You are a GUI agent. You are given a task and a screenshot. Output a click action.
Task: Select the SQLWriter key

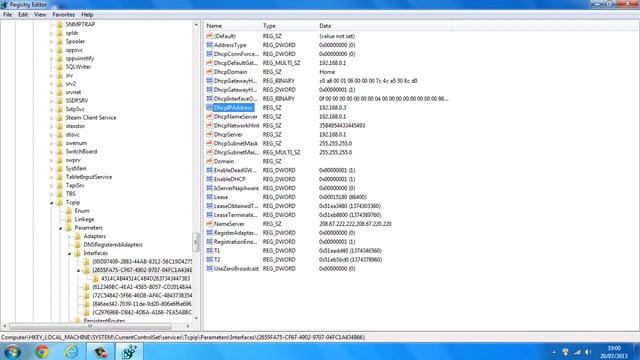78,67
